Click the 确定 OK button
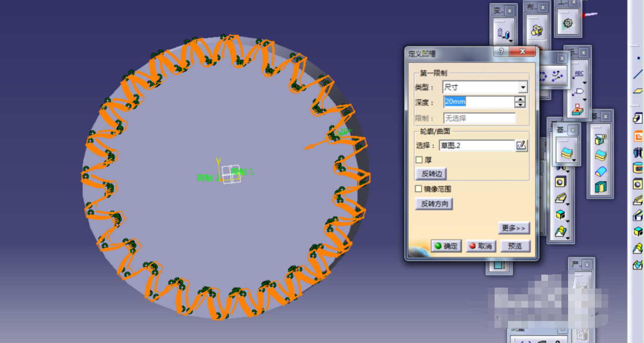The height and width of the screenshot is (343, 644). (x=446, y=246)
